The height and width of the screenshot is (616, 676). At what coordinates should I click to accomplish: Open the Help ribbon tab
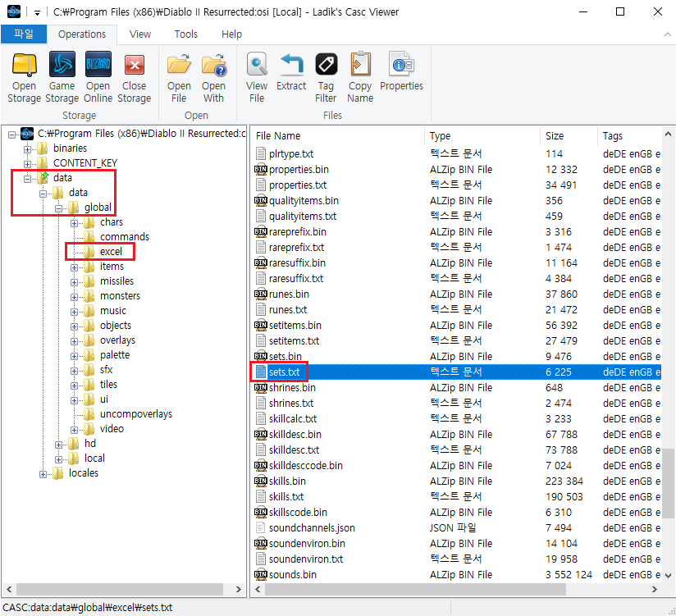[x=231, y=34]
